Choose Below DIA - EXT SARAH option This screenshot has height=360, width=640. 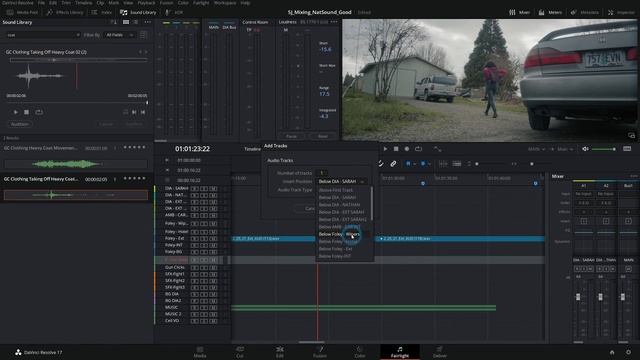click(x=341, y=212)
